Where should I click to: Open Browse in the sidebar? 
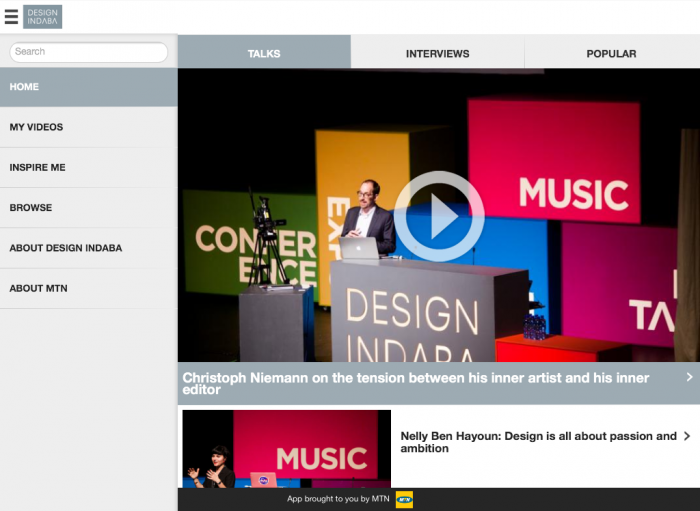[x=89, y=208]
